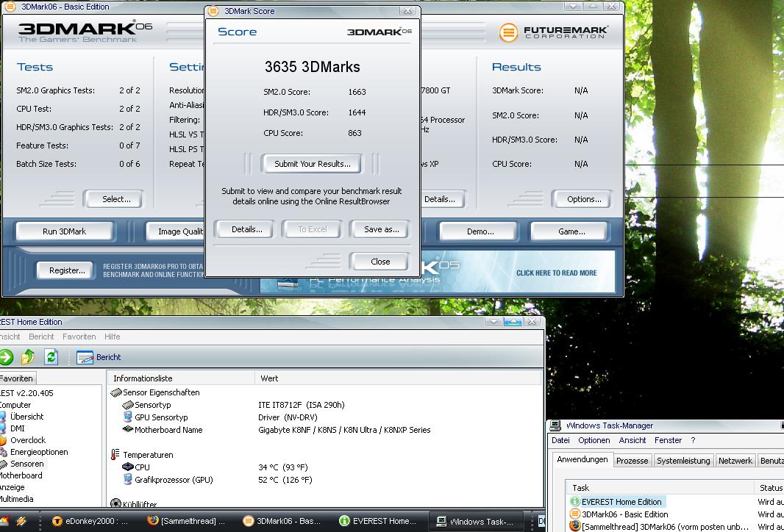Click the Bericht report icon in EVEREST toolbar
Screen dimensions: 784x532
pos(85,357)
